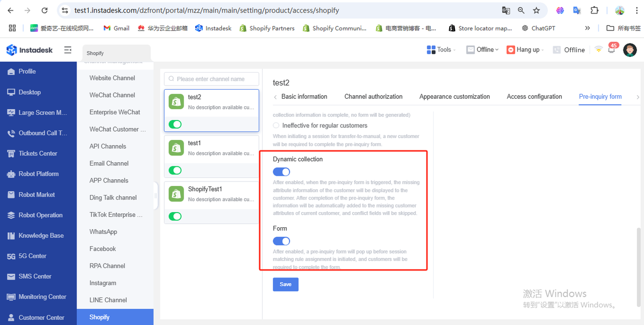Select WhatsApp in the channel list
Image resolution: width=644 pixels, height=325 pixels.
pyautogui.click(x=103, y=232)
